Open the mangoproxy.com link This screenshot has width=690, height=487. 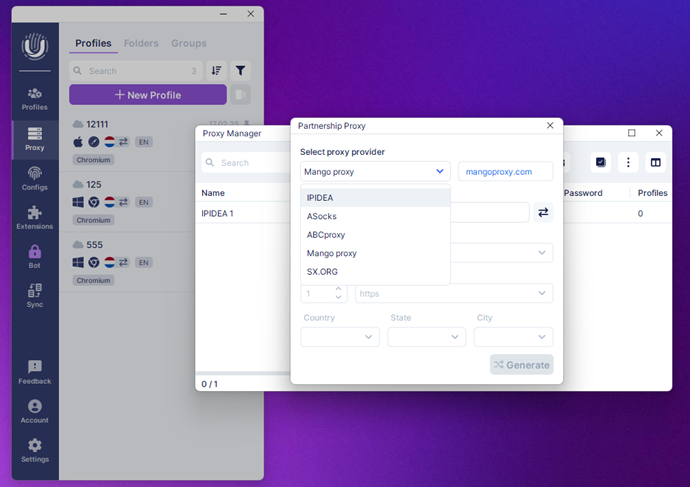pos(499,172)
